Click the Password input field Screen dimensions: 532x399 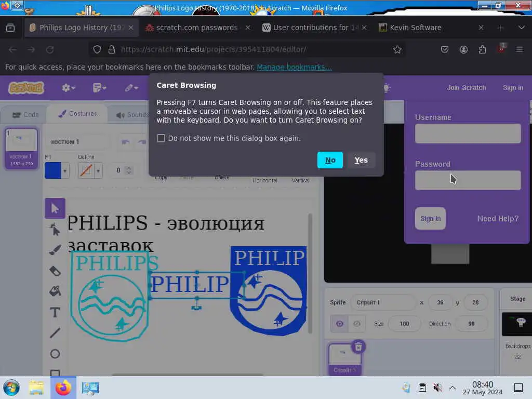tap(468, 180)
